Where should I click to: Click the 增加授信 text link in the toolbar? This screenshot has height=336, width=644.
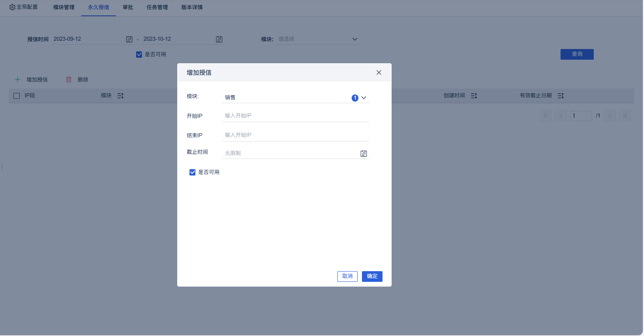coord(37,79)
